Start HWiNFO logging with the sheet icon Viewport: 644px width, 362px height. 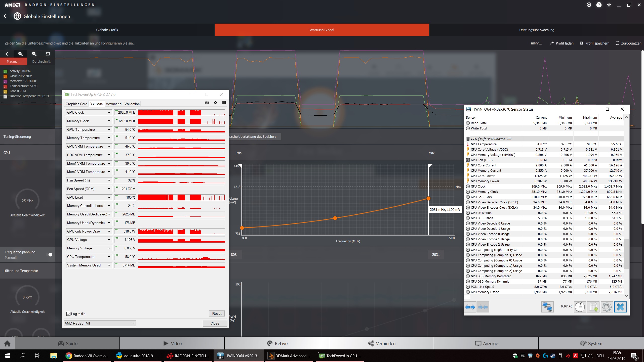pyautogui.click(x=593, y=307)
